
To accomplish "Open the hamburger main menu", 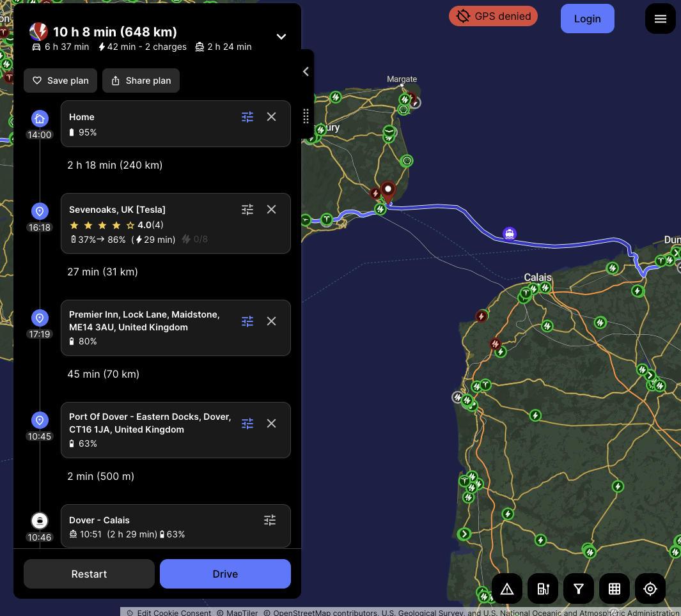I will 660,19.
